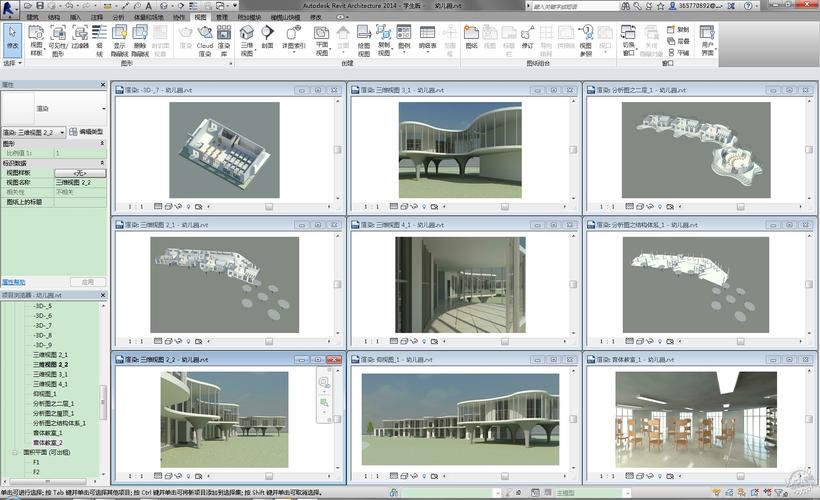Click the Section (剖面) tool
This screenshot has width=820, height=500.
tap(267, 37)
